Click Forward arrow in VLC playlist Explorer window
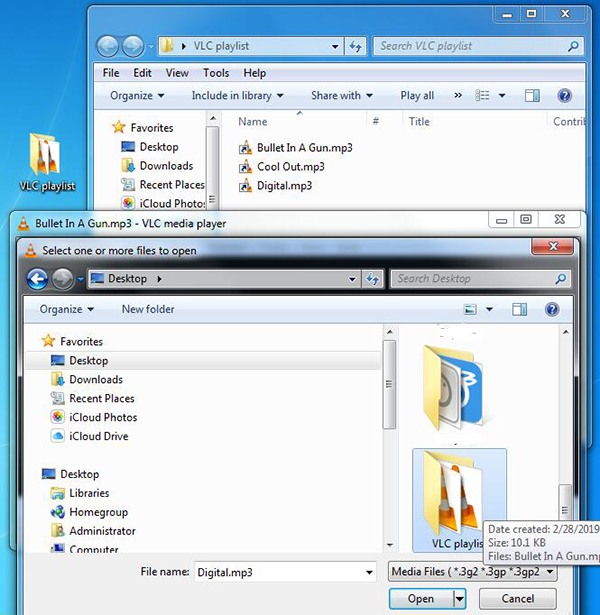 (x=133, y=46)
